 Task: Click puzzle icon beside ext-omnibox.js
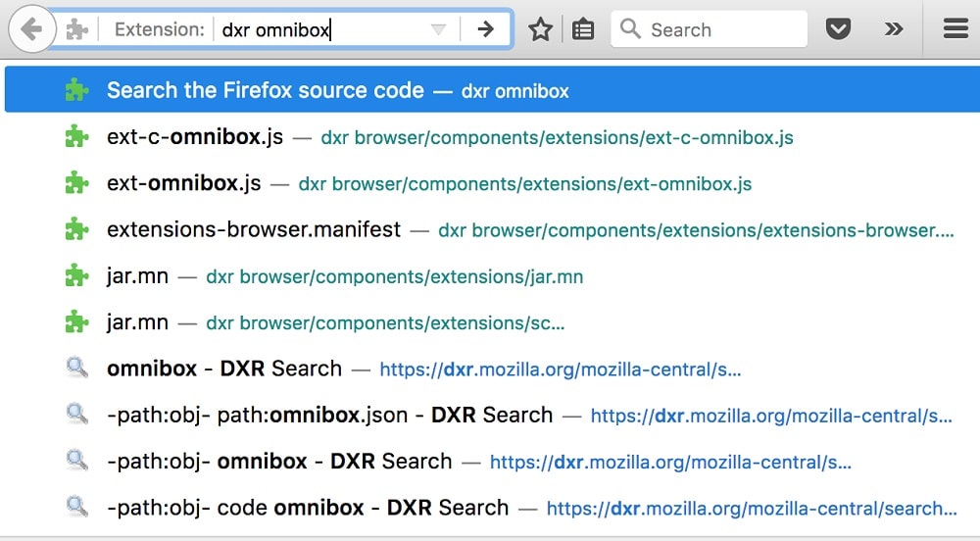coord(76,183)
